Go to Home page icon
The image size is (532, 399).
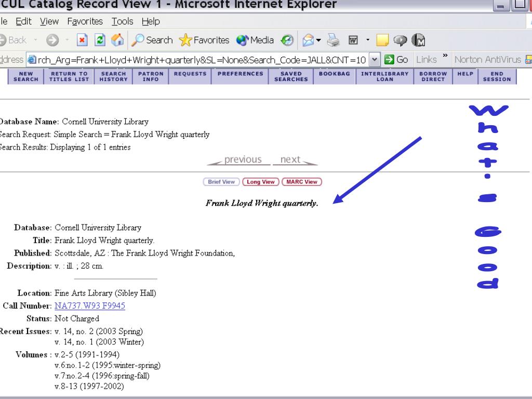click(117, 40)
